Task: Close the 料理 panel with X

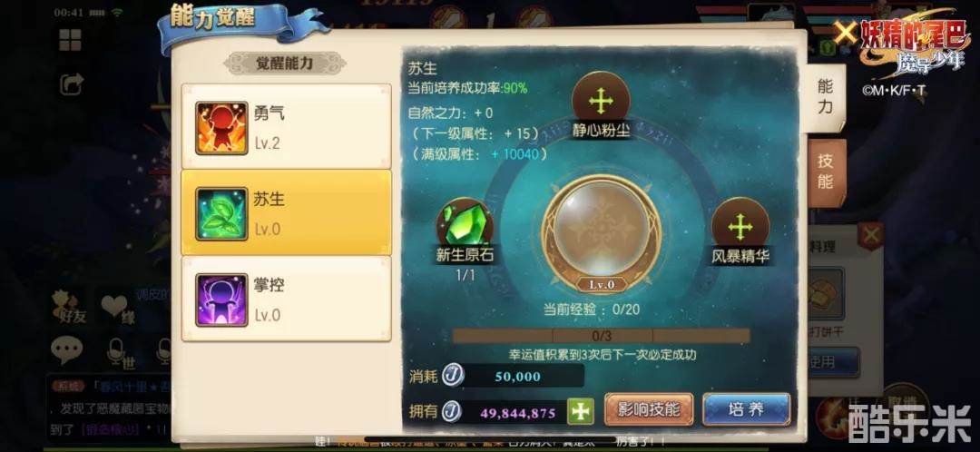Action: (870, 236)
